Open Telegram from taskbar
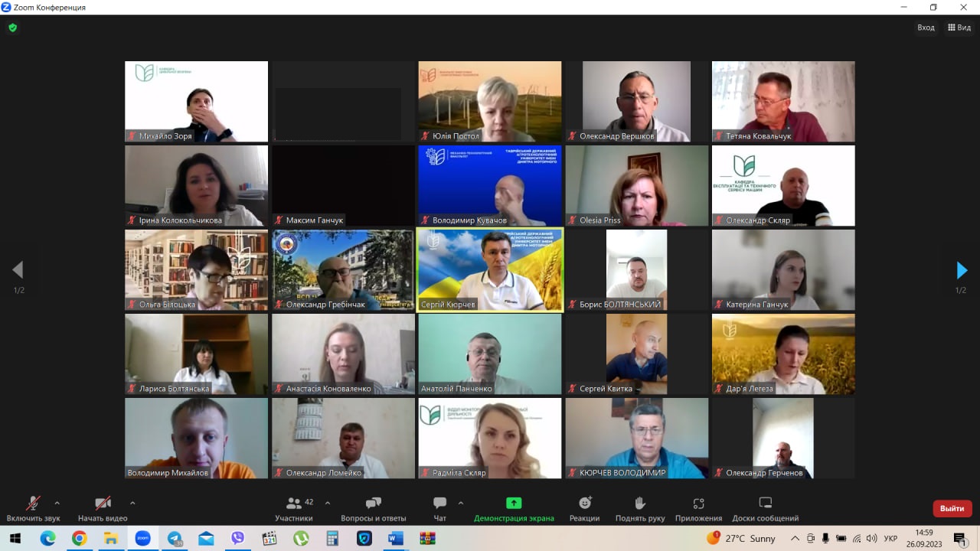 tap(175, 538)
